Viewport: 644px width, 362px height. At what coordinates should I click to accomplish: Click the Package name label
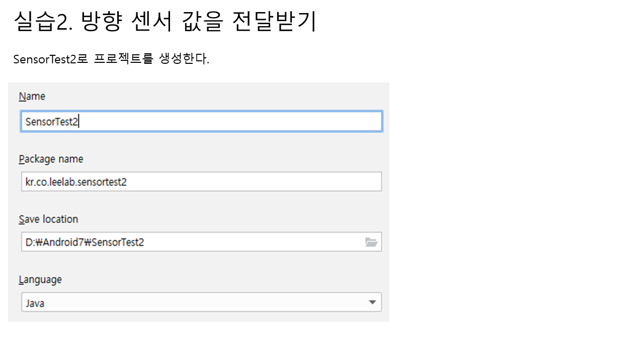coord(51,159)
